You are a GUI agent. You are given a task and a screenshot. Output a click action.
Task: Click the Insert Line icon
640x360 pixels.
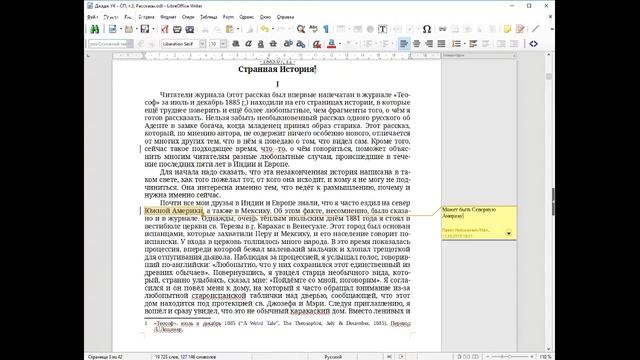(536, 29)
